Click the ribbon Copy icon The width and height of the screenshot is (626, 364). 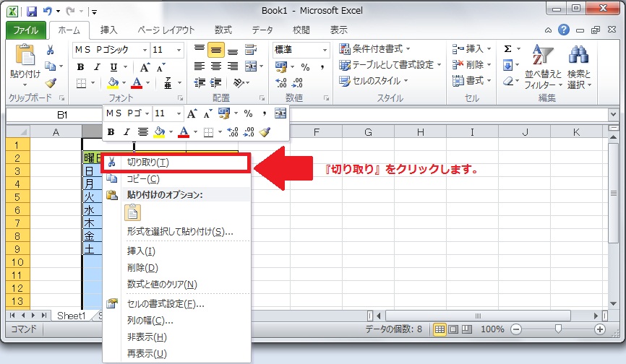point(51,66)
